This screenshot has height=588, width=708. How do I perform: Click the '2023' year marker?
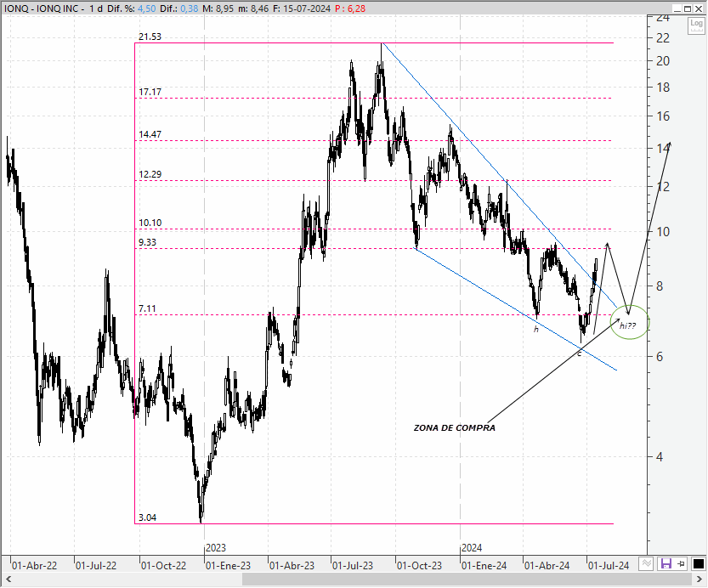point(216,548)
